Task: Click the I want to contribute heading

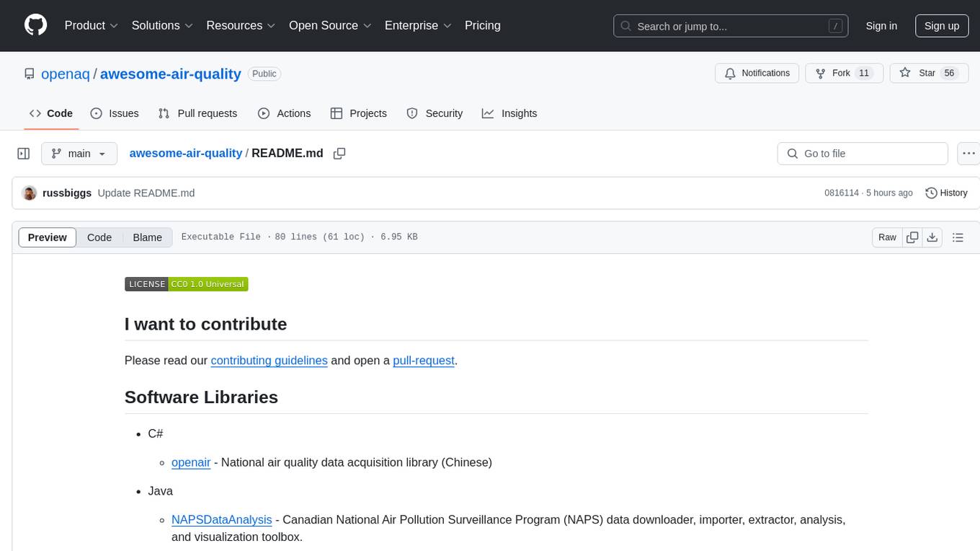Action: click(x=206, y=324)
